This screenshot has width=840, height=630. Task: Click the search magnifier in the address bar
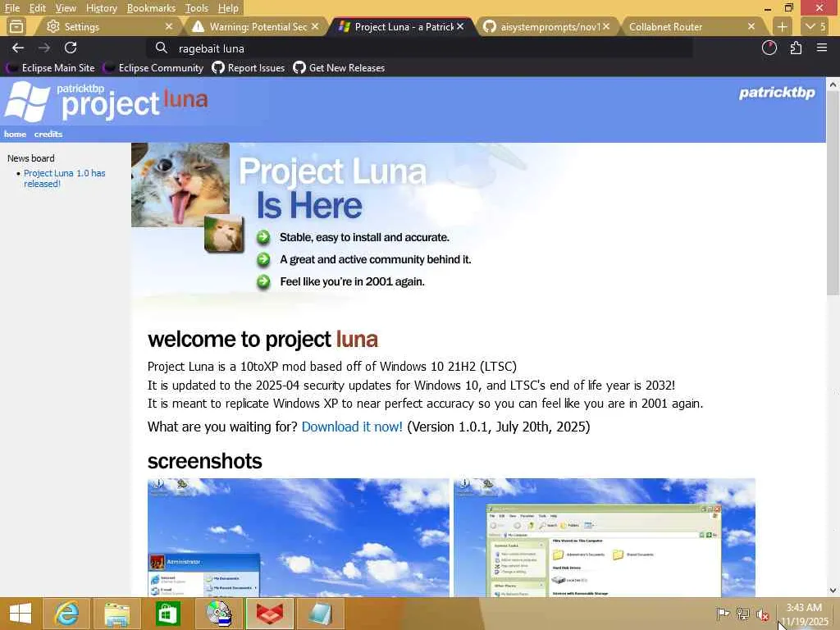click(x=162, y=48)
